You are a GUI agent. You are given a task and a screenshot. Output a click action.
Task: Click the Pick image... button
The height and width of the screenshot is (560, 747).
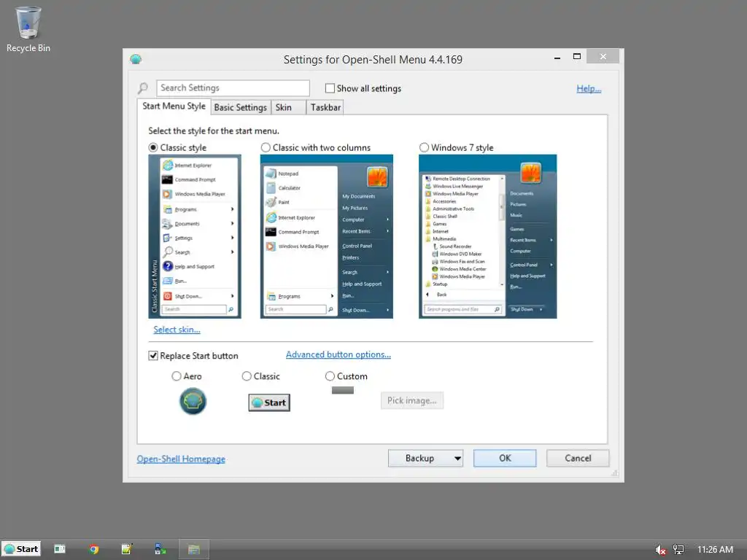coord(411,400)
